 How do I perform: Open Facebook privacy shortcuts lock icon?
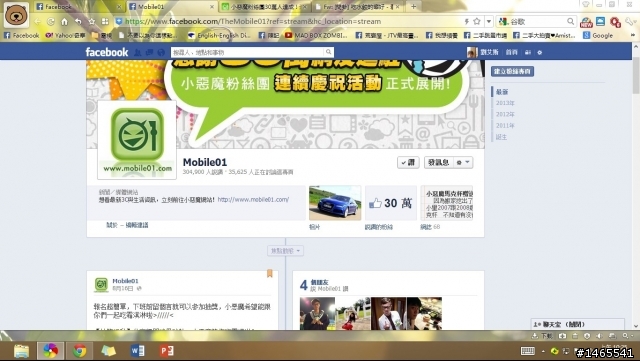pos(528,52)
